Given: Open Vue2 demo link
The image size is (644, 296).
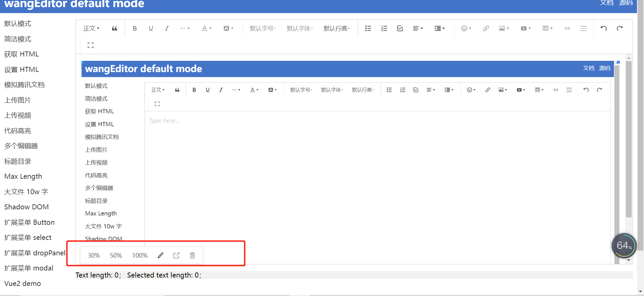Looking at the screenshot, I should point(22,284).
